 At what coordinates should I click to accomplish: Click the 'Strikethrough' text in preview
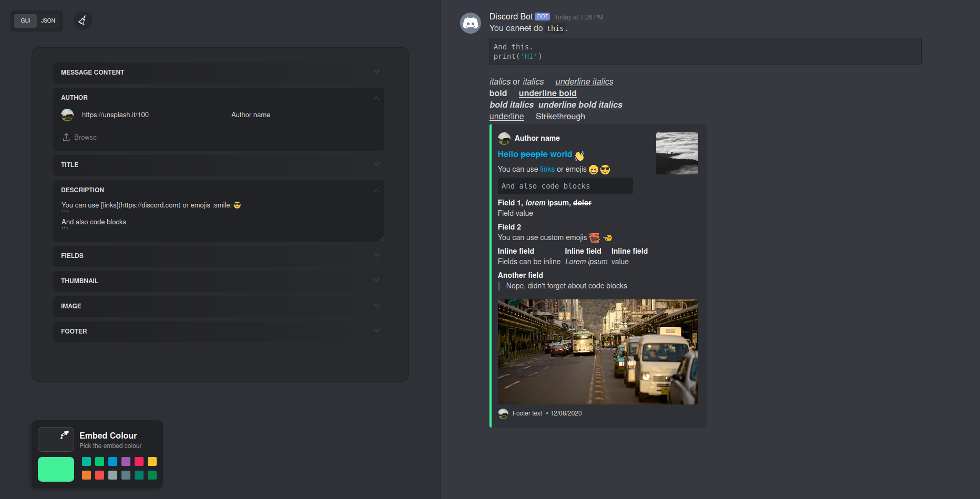tap(560, 117)
